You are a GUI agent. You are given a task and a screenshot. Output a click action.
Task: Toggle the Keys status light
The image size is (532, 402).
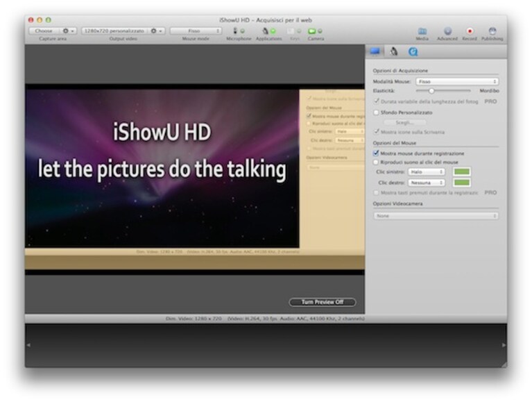(299, 31)
